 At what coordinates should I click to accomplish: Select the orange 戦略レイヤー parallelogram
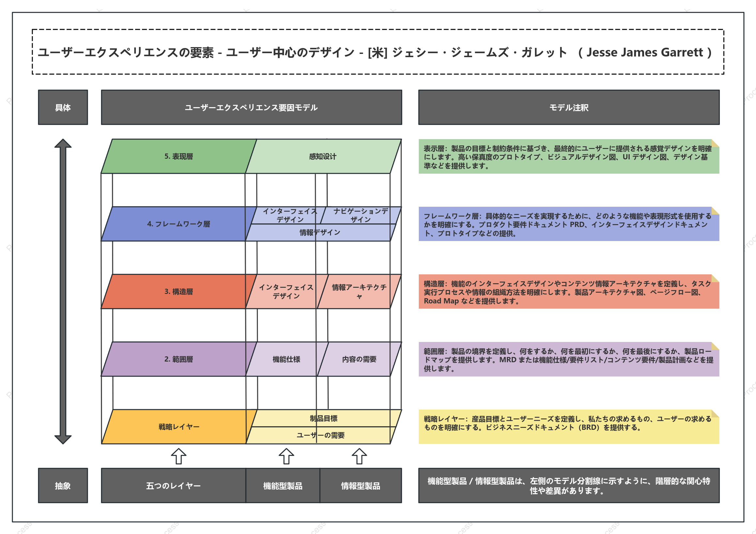pyautogui.click(x=179, y=427)
